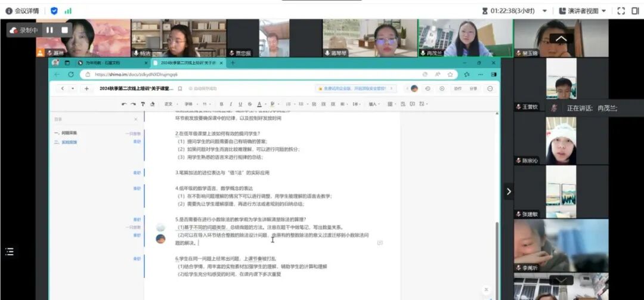Open the 正文 paragraph style dropdown

tap(171, 104)
